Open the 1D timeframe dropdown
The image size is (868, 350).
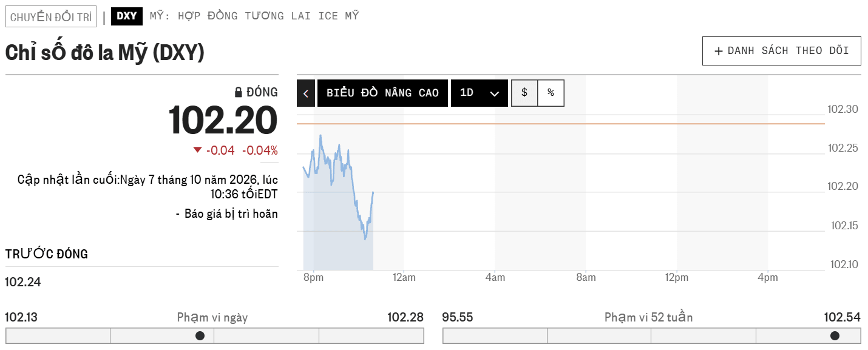click(x=480, y=93)
